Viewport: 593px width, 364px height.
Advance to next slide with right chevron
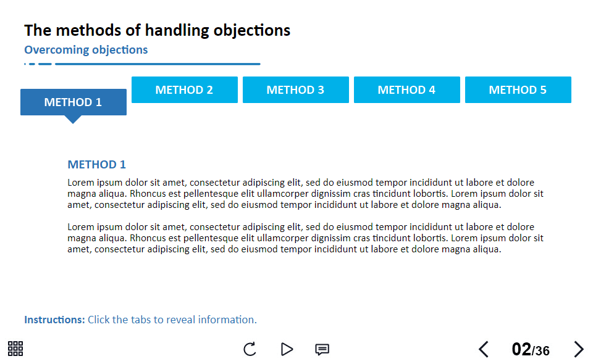[579, 349]
